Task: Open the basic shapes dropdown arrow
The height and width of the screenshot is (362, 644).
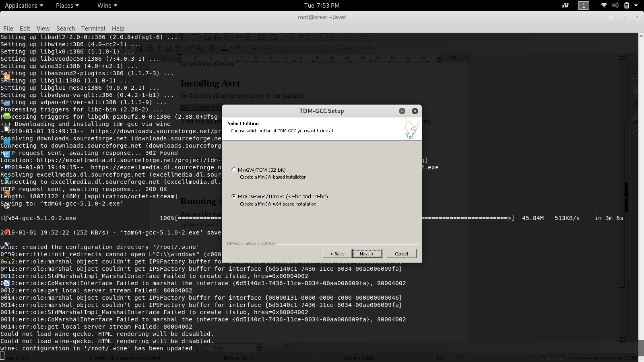Action: [361, 37]
